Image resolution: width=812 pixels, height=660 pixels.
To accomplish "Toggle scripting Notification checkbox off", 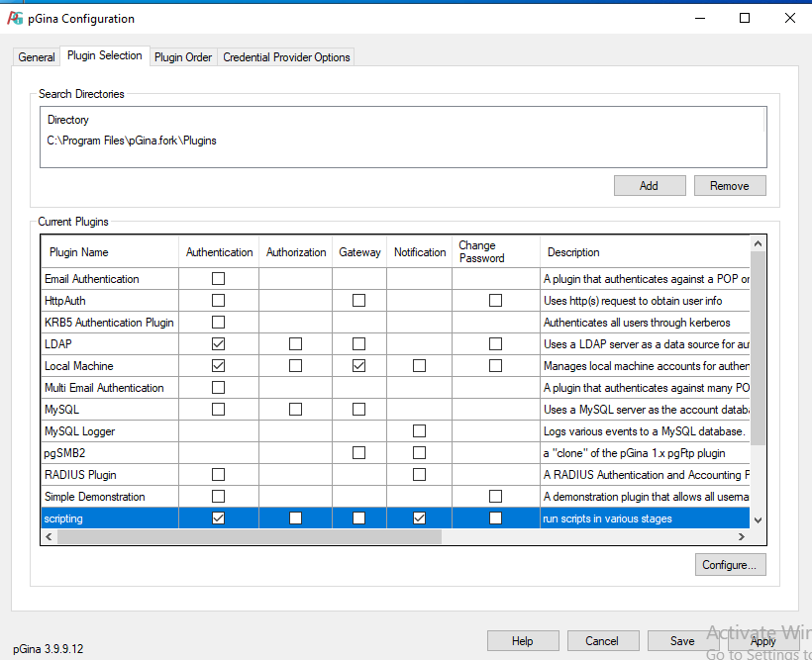I will tap(419, 519).
